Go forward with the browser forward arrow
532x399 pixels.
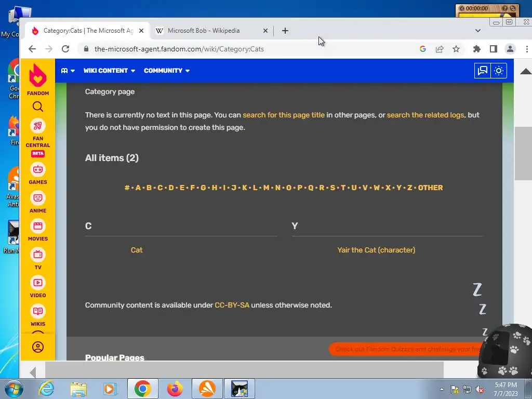[49, 49]
